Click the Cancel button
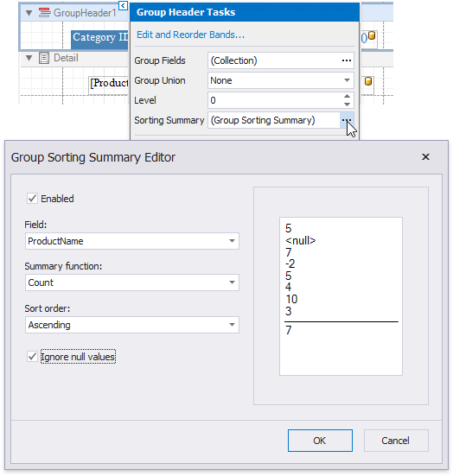The image size is (453, 476). [x=396, y=441]
